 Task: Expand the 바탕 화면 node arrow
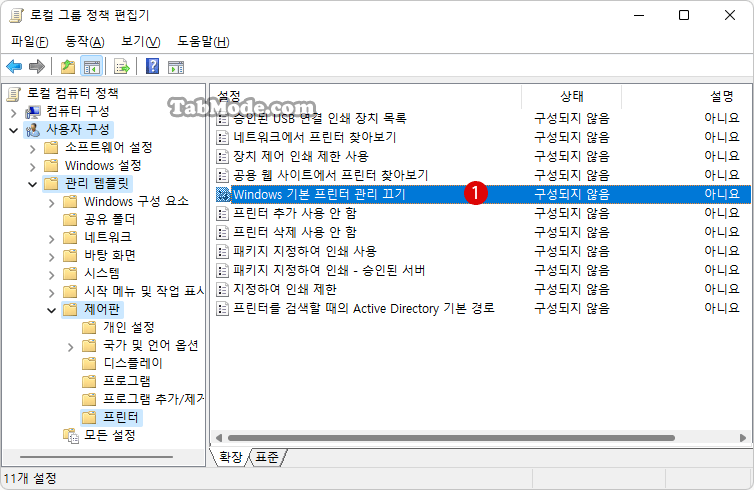(x=51, y=257)
